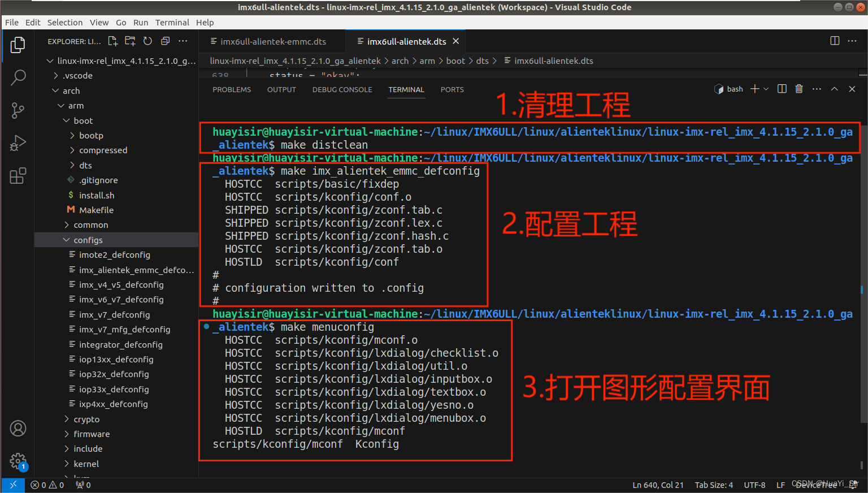This screenshot has height=493, width=868.
Task: Open the Terminal menu
Action: (x=172, y=22)
